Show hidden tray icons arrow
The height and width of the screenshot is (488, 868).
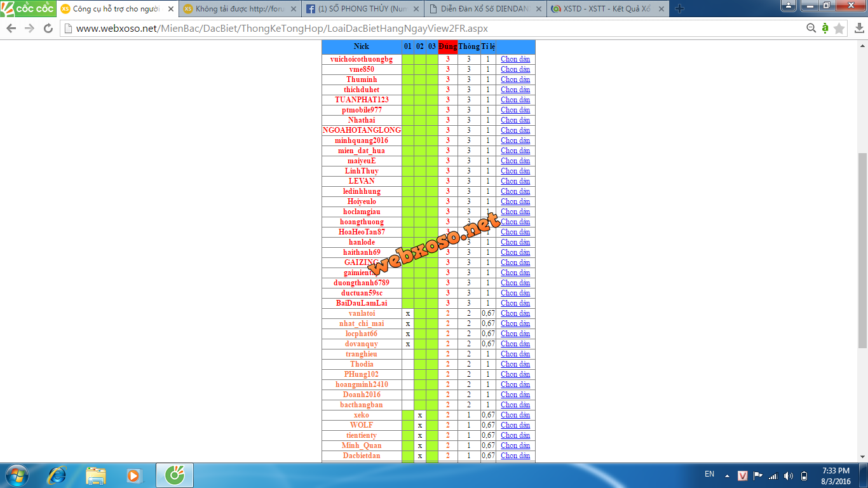728,476
